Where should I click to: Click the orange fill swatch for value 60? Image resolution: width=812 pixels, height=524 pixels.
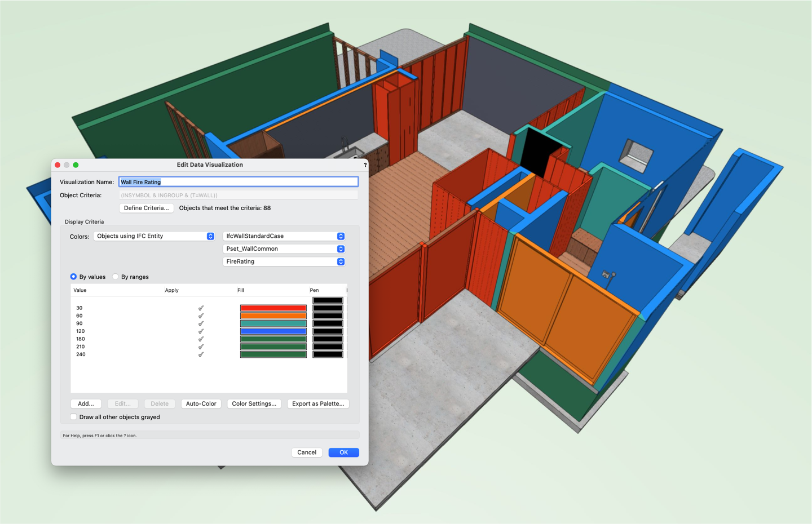point(273,316)
